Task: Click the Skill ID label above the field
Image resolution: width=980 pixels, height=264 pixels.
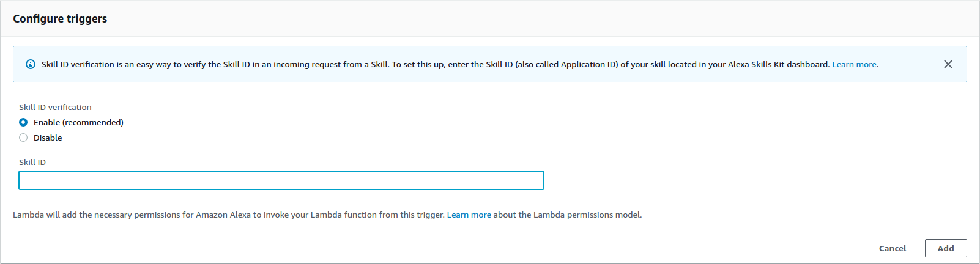Action: pyautogui.click(x=32, y=162)
